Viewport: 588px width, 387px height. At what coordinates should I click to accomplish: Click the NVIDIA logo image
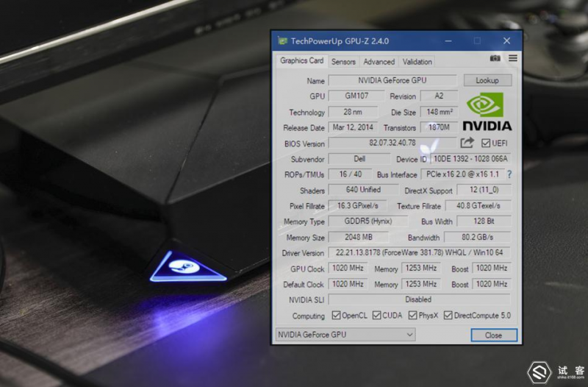point(487,112)
